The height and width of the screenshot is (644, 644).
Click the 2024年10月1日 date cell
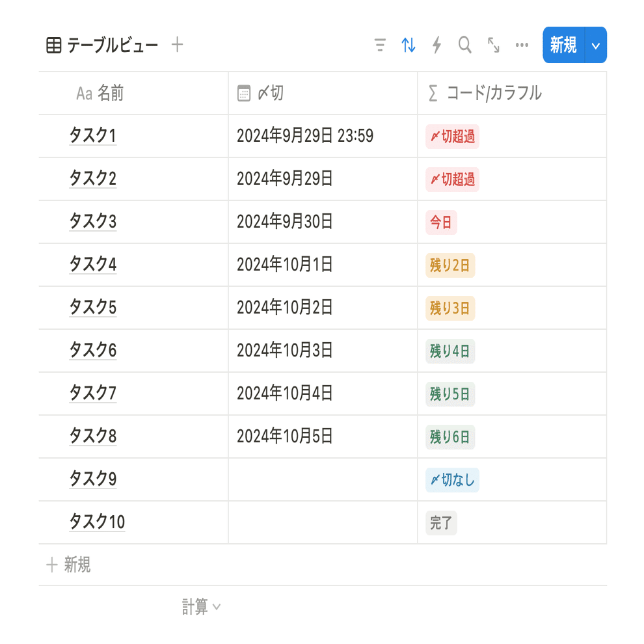pos(323,265)
